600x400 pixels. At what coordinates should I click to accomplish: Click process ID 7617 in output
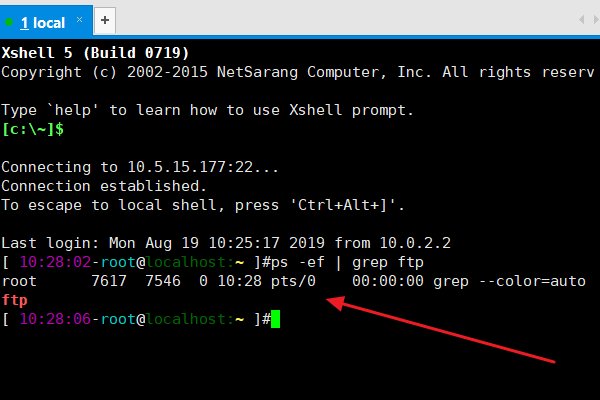[x=108, y=282]
